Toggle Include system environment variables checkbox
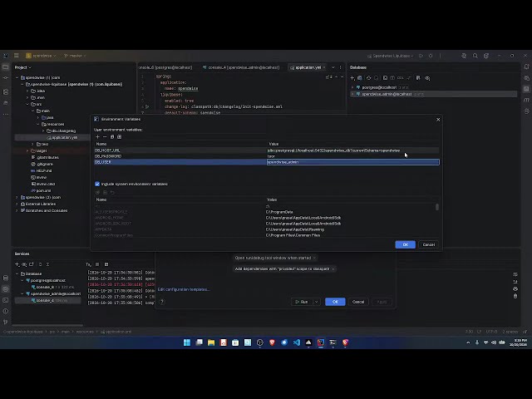Screen dimensions: 532x399 [x=97, y=184]
